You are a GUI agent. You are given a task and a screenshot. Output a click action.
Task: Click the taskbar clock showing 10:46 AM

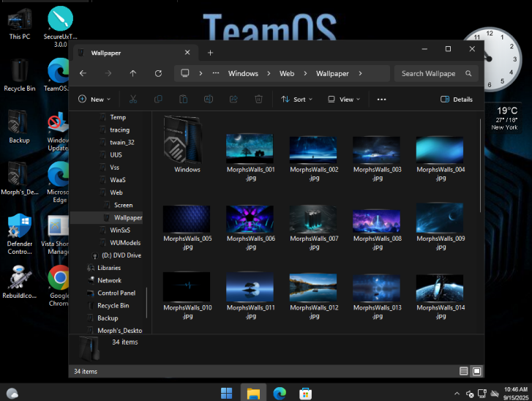516,393
